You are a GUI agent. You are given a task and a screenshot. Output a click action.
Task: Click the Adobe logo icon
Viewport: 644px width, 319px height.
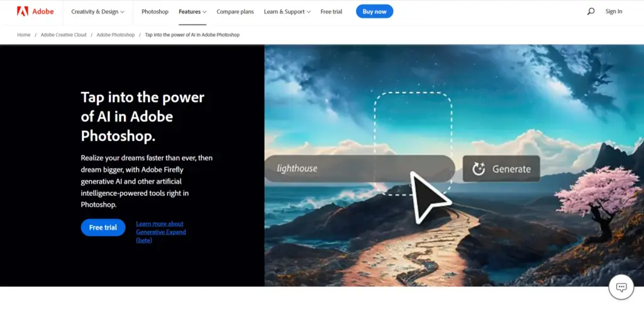22,11
